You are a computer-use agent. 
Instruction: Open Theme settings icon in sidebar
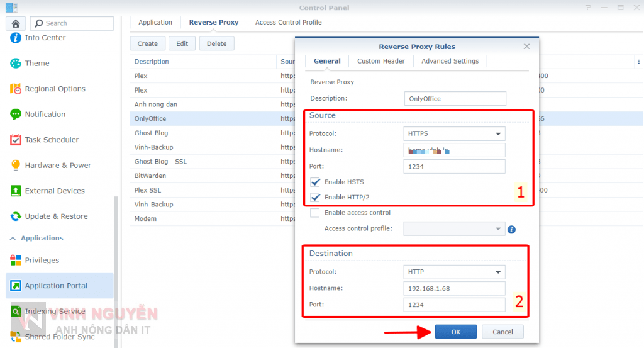point(16,64)
